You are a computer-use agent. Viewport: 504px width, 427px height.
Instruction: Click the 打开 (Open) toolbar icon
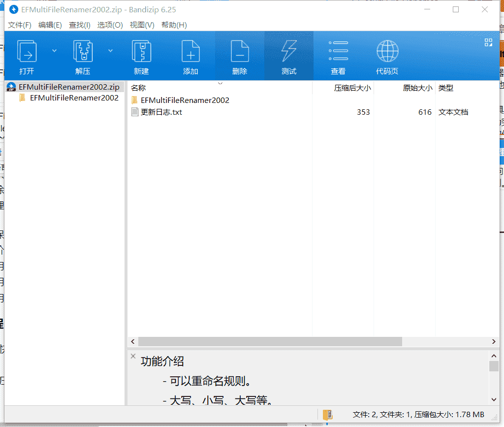[x=27, y=51]
